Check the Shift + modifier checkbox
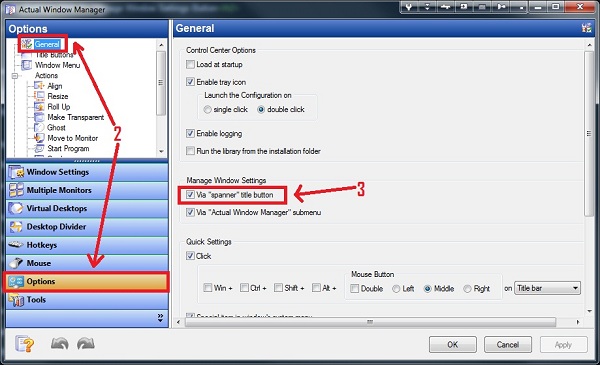The image size is (600, 365). click(x=279, y=288)
